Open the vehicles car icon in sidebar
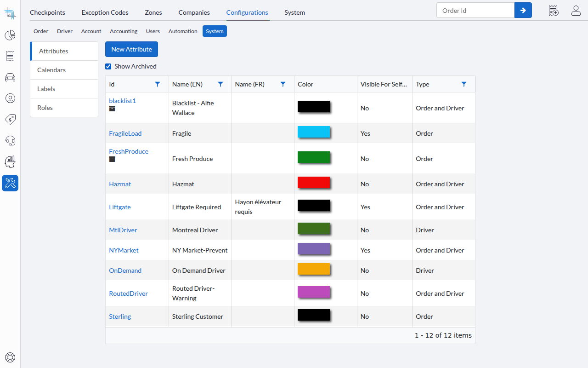 tap(10, 77)
